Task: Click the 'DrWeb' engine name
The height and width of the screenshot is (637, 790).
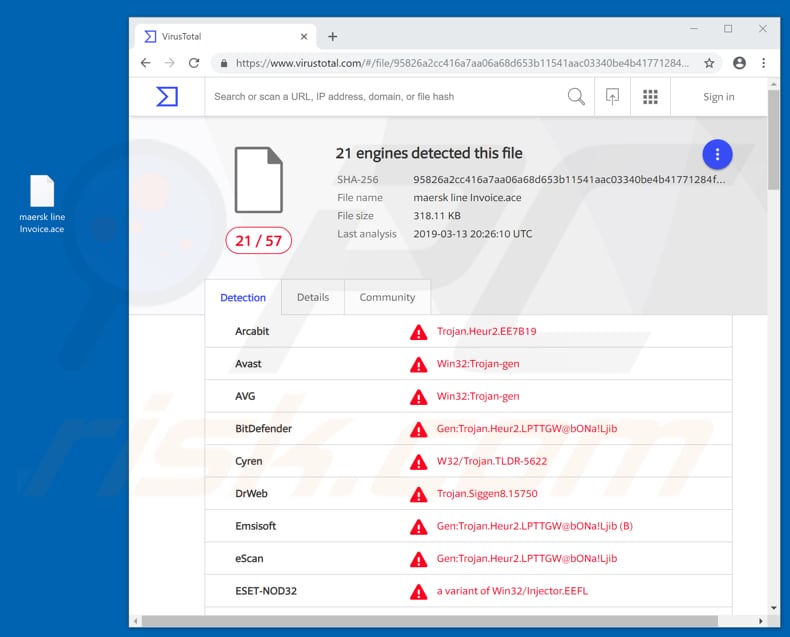Action: [251, 493]
